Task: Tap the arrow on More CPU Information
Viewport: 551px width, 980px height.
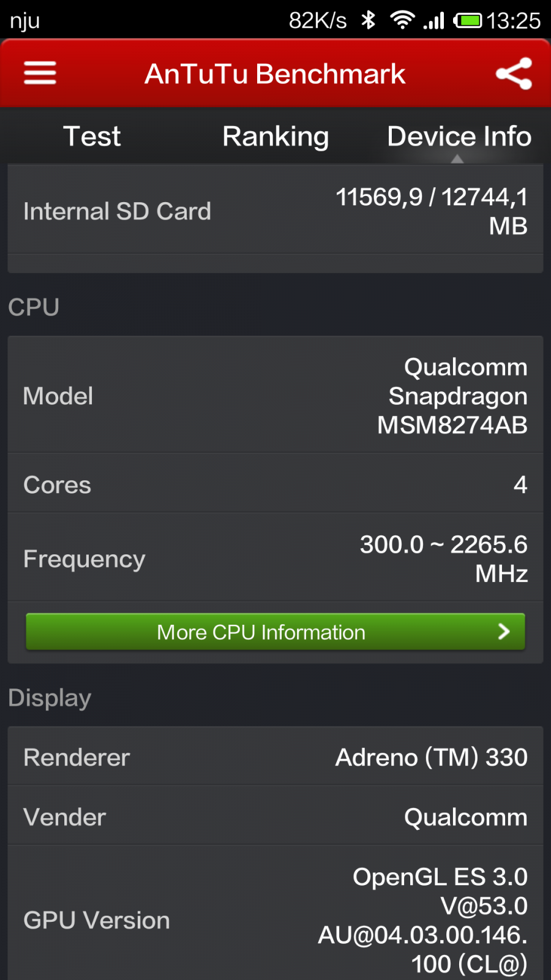Action: (x=504, y=631)
